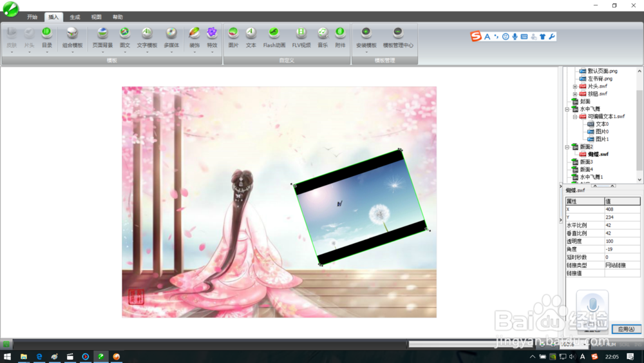Click the 组合模板 icon
644x363 pixels.
pos(72,33)
